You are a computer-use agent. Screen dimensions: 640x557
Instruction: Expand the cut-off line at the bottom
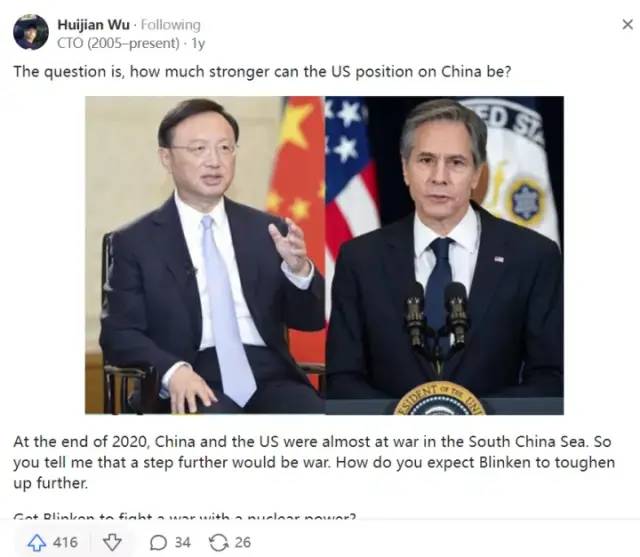[x=184, y=516]
